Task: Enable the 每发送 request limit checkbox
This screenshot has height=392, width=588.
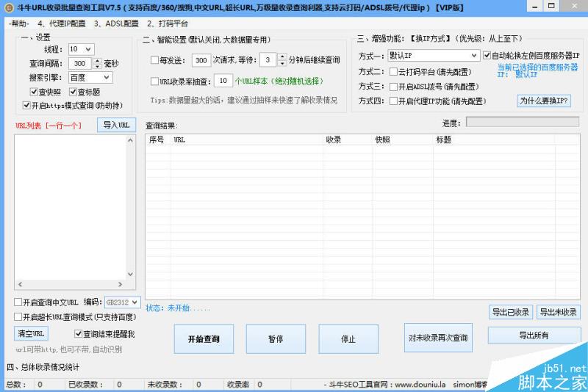Action: pos(154,60)
